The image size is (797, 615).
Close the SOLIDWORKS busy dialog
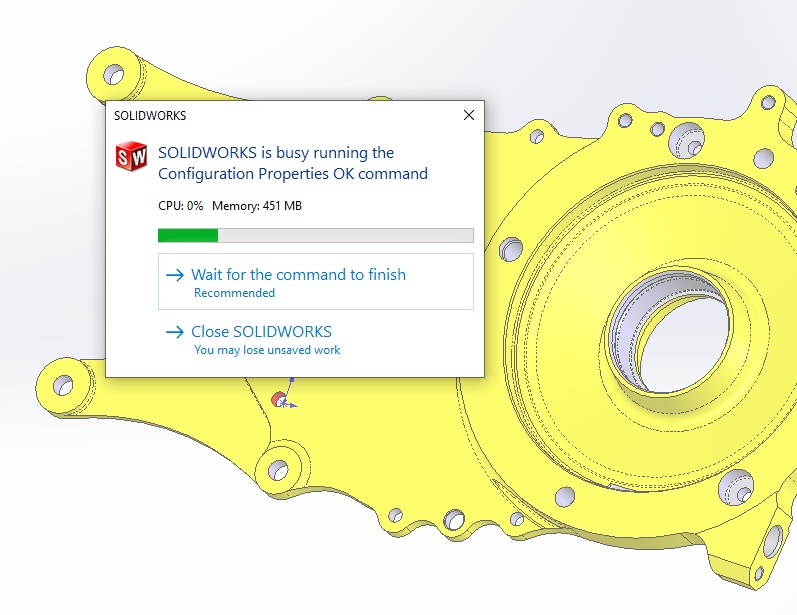click(x=469, y=115)
